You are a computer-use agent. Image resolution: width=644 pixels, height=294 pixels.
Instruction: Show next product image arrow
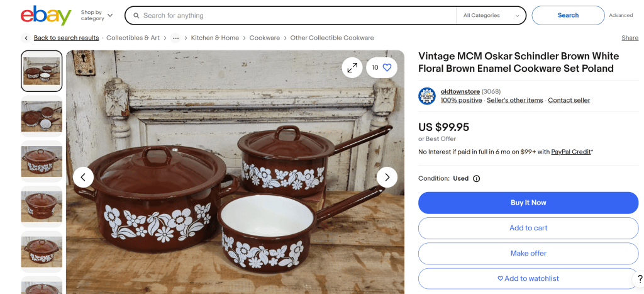[387, 178]
